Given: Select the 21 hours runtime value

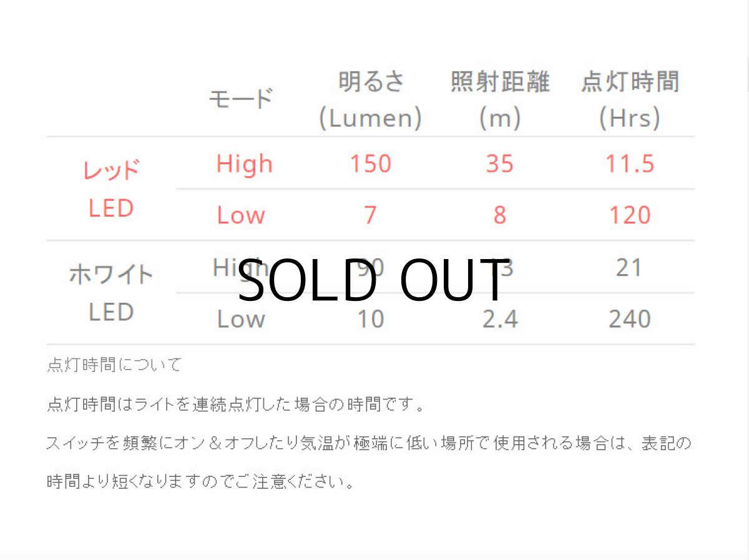Looking at the screenshot, I should pyautogui.click(x=629, y=267).
